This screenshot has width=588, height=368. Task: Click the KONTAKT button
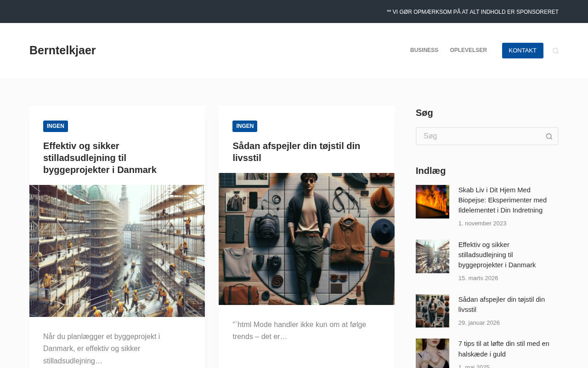(522, 51)
